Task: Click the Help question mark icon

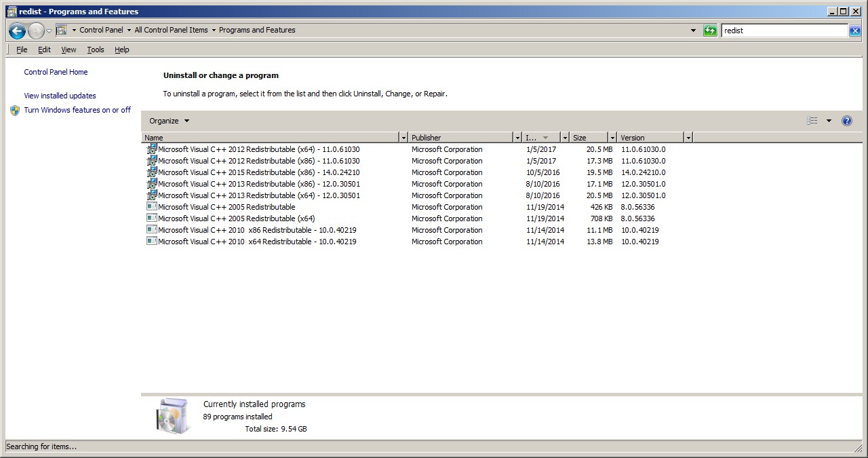Action: (x=846, y=121)
